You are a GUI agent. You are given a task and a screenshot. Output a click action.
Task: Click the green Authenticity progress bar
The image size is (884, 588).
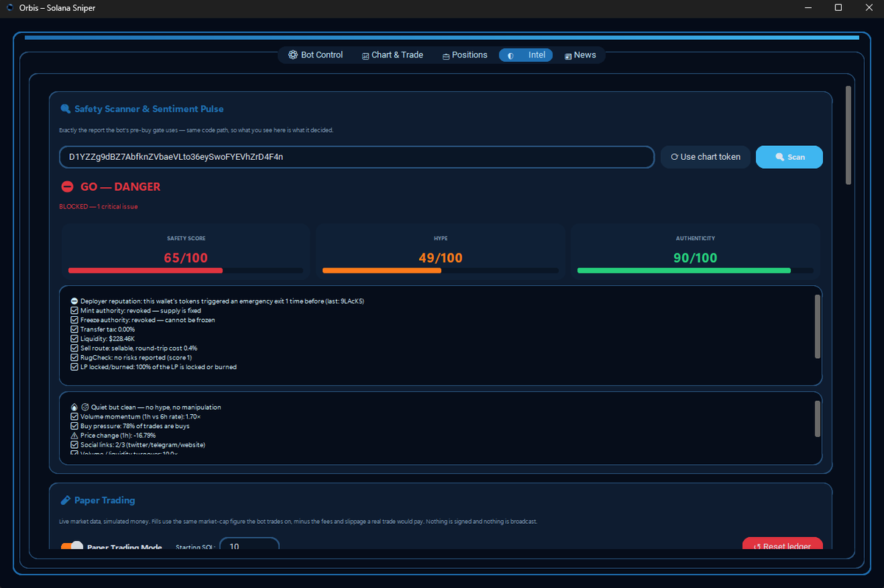coord(695,271)
